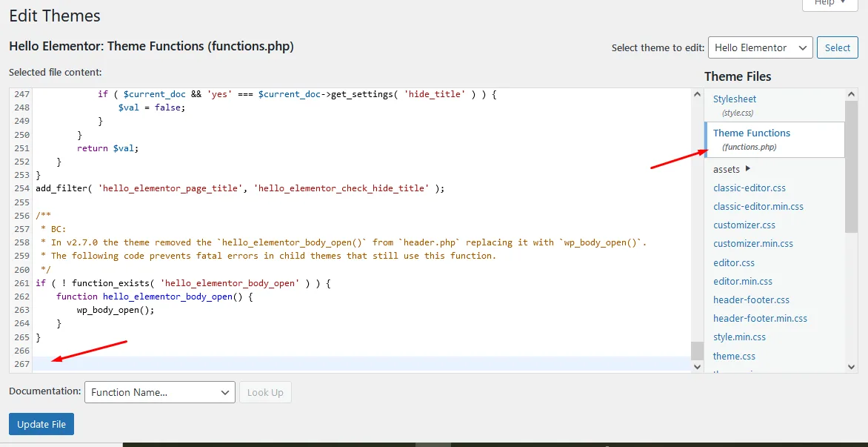This screenshot has width=868, height=447.
Task: Click the code editor scroll down arrow
Action: pyautogui.click(x=697, y=366)
